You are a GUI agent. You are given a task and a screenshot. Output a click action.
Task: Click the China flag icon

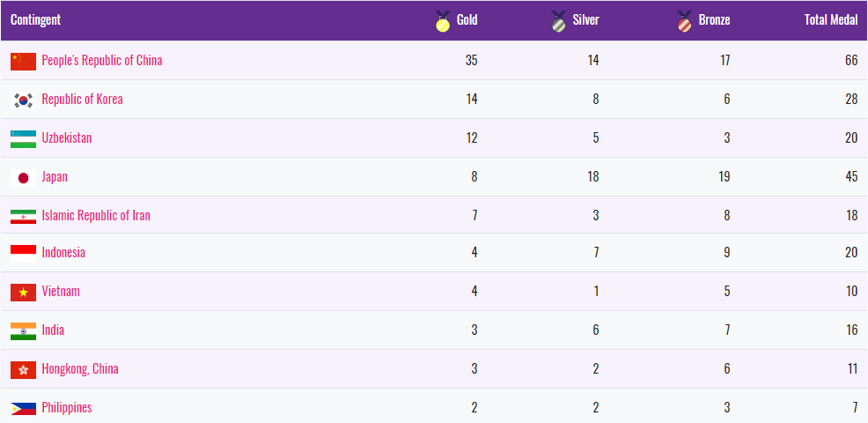coord(23,61)
